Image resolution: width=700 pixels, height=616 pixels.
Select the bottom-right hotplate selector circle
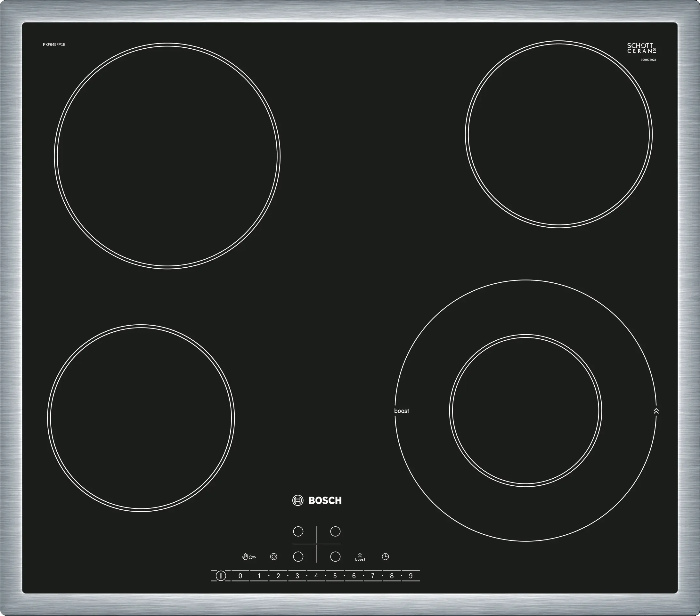(x=335, y=557)
